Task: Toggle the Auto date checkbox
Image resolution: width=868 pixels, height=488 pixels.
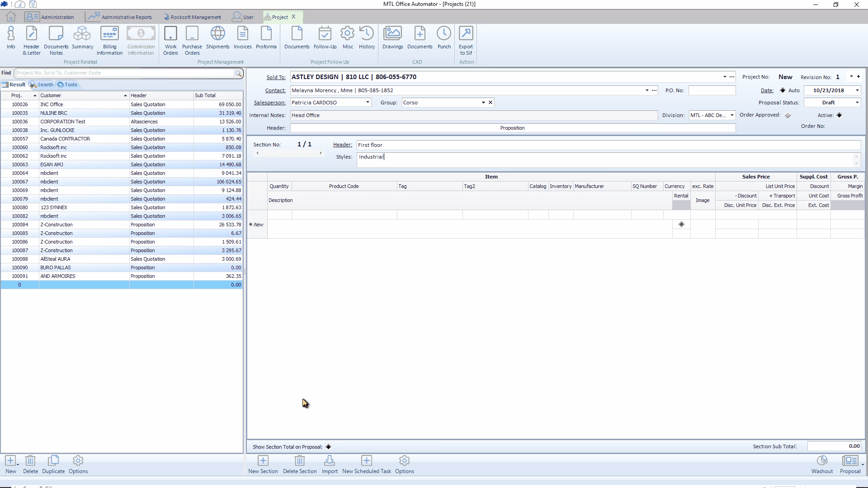Action: pyautogui.click(x=783, y=90)
